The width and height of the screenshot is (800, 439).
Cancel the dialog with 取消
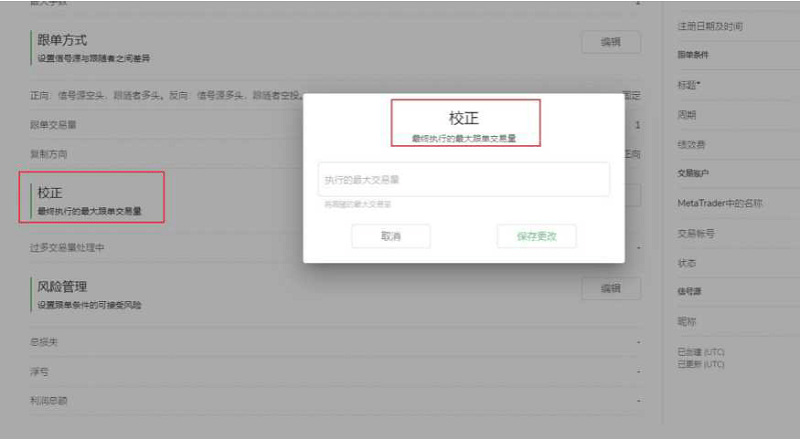[391, 236]
